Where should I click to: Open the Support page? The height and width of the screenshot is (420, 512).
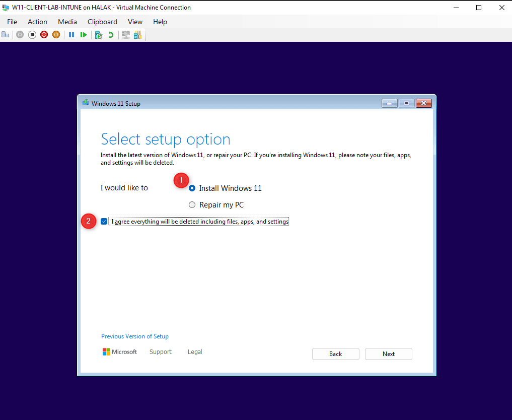pos(160,352)
